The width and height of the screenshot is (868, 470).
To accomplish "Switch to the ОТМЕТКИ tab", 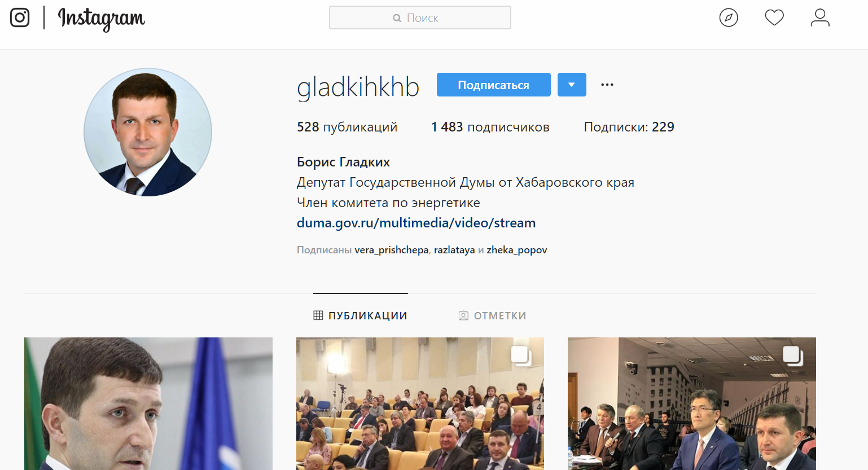I will 492,315.
